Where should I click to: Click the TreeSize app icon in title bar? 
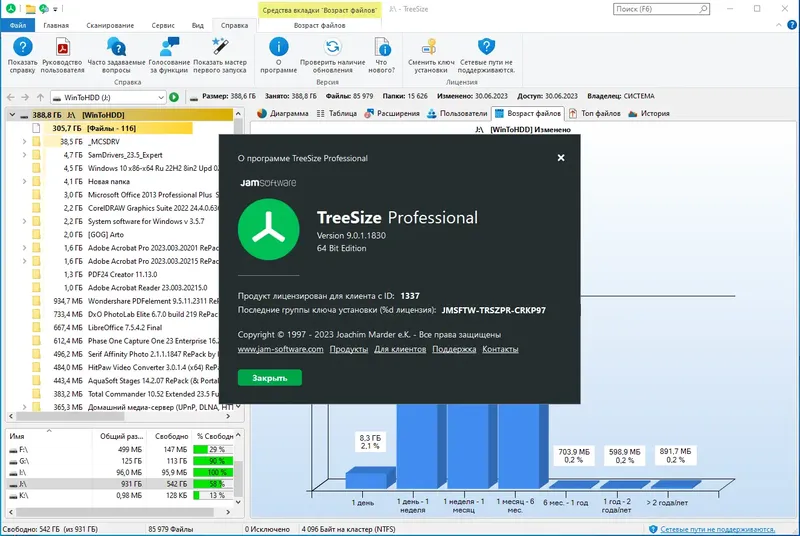10,9
